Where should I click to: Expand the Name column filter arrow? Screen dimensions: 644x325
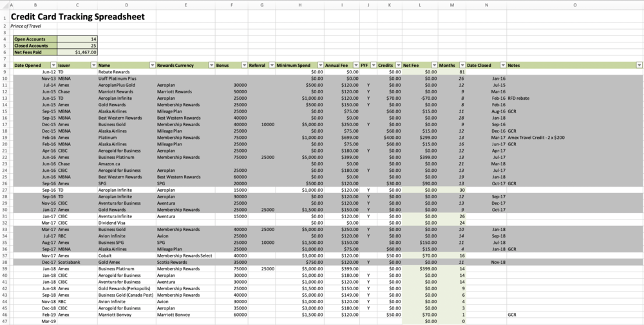152,65
